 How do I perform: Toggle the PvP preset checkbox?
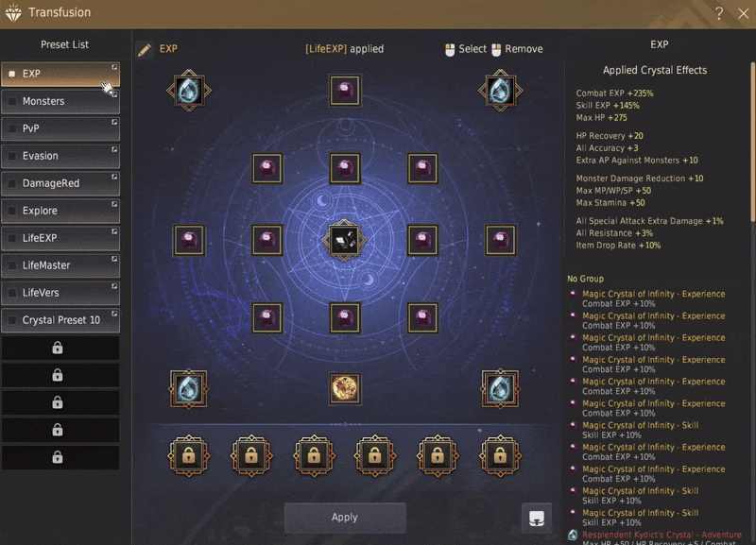pyautogui.click(x=12, y=128)
